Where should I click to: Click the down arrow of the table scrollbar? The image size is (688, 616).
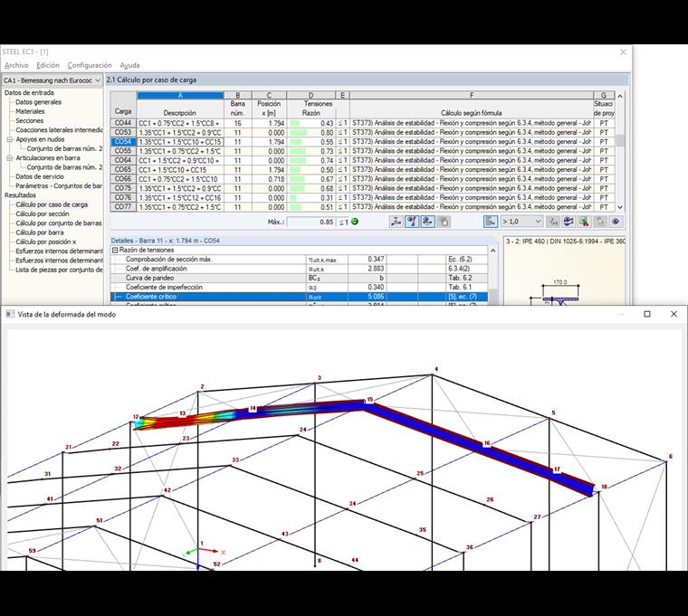(x=620, y=207)
